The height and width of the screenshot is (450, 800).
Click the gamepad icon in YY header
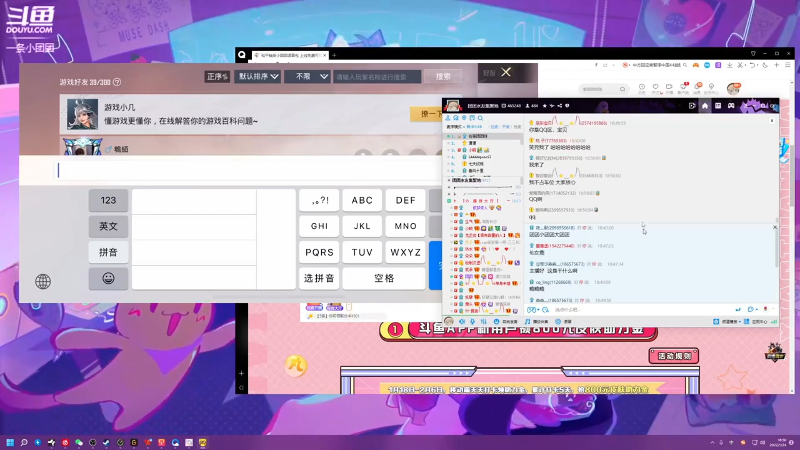(731, 106)
